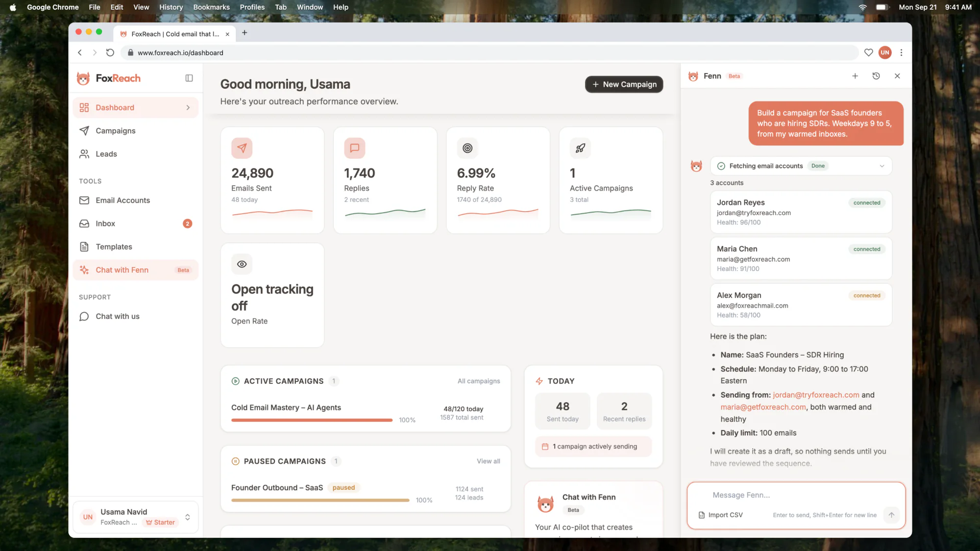Click the Open Rate eye icon
The image size is (980, 551).
pos(242,264)
